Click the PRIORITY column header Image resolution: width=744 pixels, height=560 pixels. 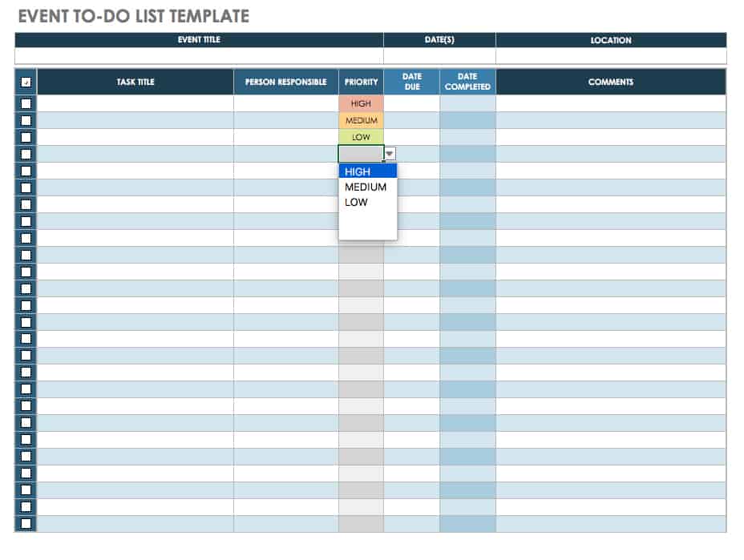[361, 82]
